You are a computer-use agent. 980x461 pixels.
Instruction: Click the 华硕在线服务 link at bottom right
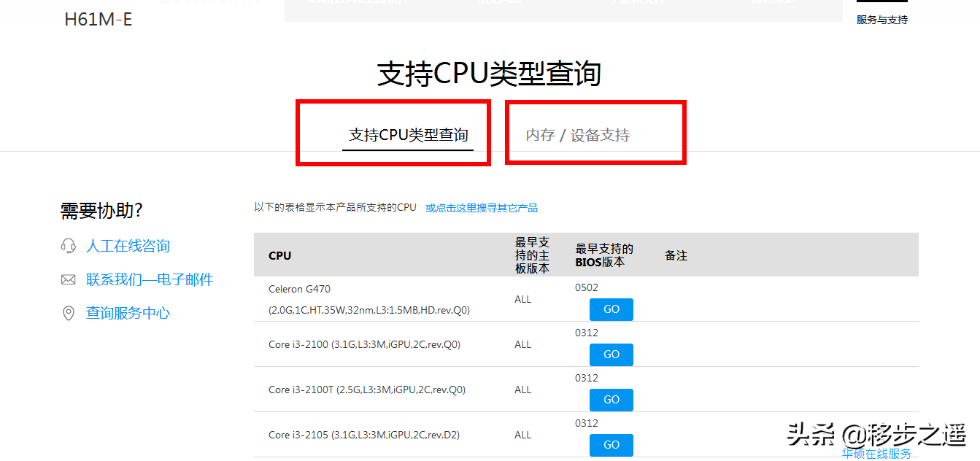point(876,454)
